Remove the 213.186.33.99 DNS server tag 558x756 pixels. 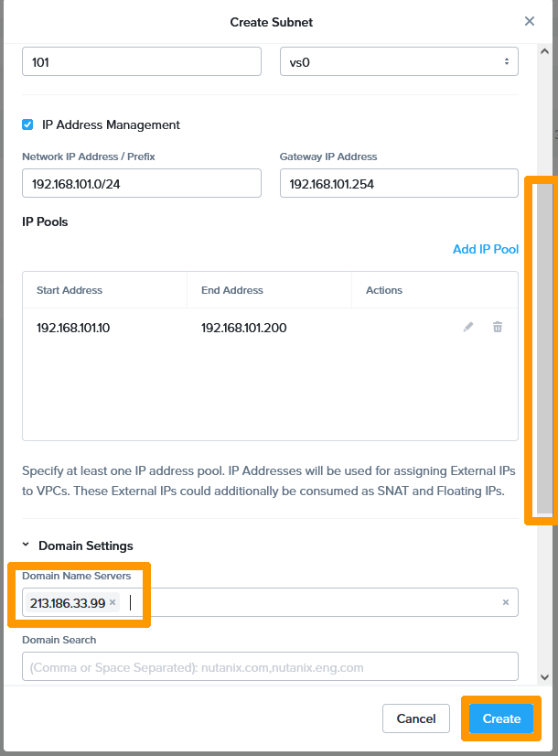click(112, 602)
